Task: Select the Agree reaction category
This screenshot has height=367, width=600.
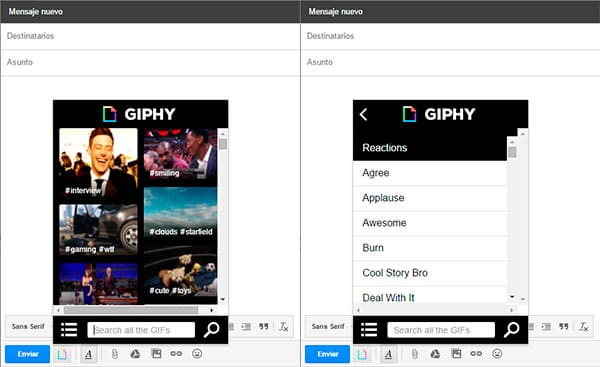Action: [x=430, y=173]
